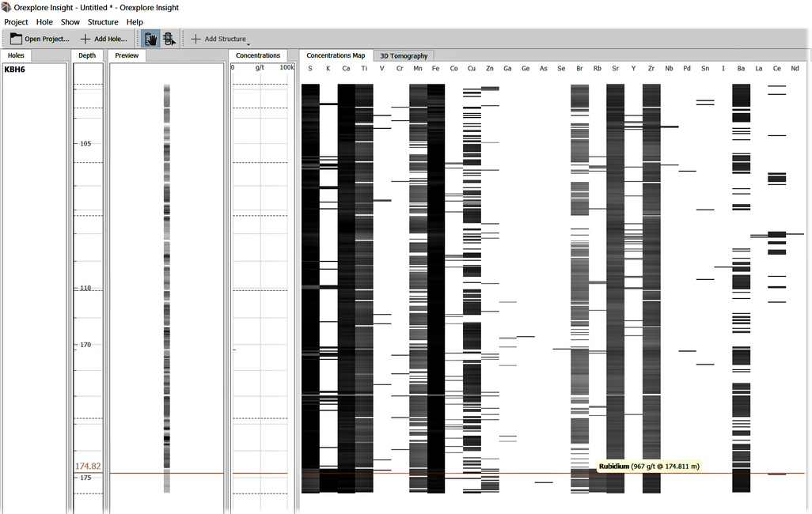Click the 174.82 depth marker label
Image resolution: width=812 pixels, height=514 pixels.
coord(88,467)
